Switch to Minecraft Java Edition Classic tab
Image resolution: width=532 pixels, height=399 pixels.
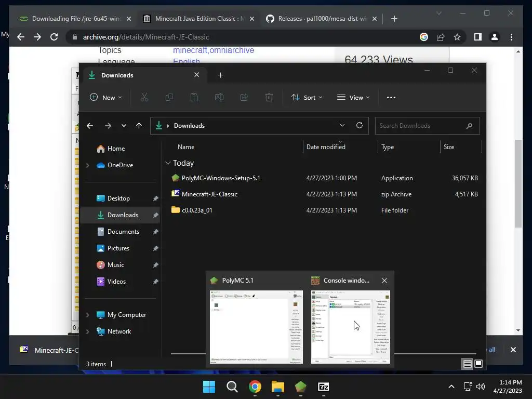click(199, 19)
